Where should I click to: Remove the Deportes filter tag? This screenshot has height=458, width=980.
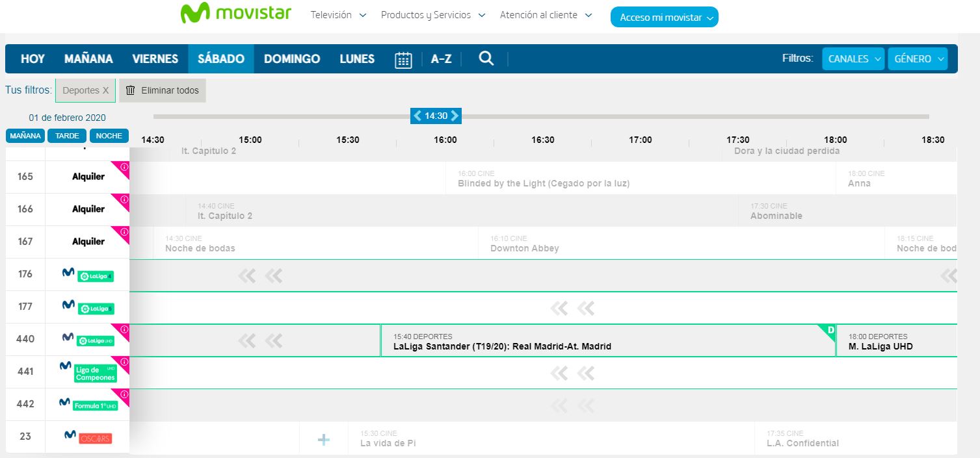pyautogui.click(x=85, y=90)
